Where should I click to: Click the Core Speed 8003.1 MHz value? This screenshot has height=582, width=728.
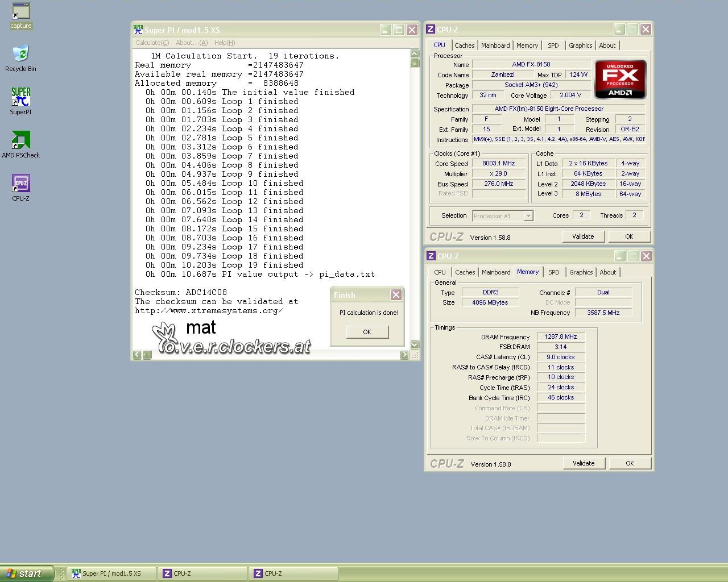(x=499, y=163)
